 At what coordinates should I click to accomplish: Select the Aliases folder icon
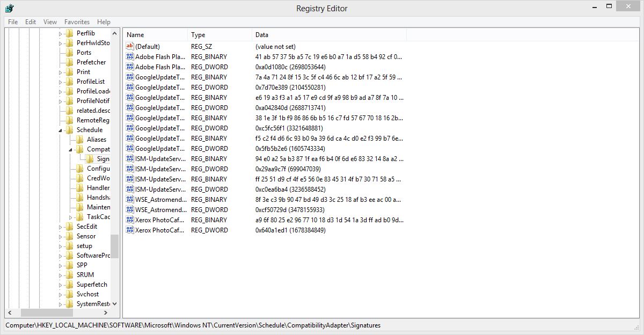(x=79, y=140)
